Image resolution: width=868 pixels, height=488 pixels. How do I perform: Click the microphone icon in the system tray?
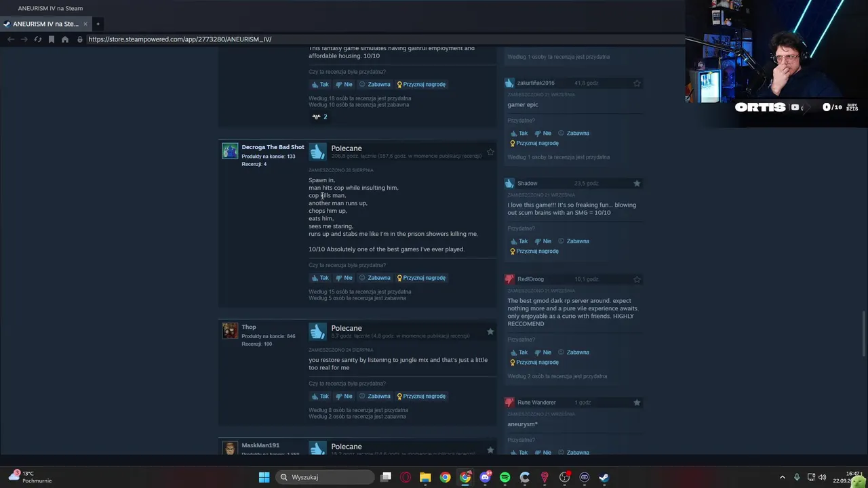click(x=797, y=477)
